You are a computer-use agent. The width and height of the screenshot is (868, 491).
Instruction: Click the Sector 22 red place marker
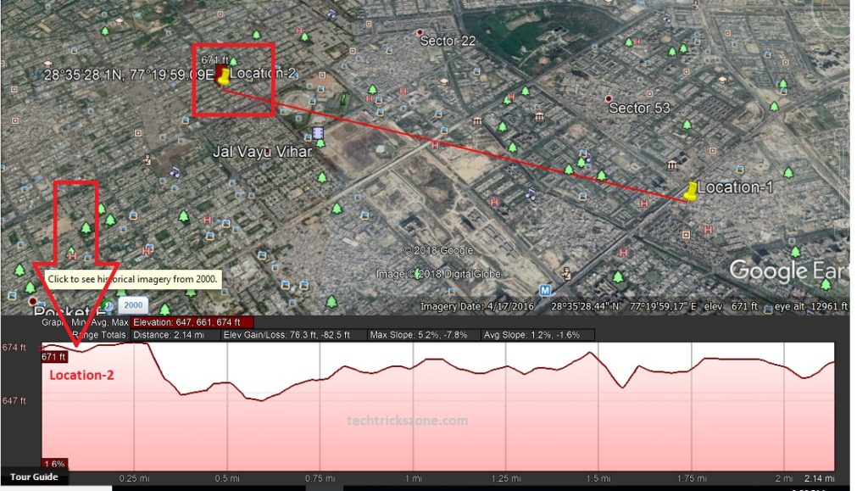click(x=420, y=34)
